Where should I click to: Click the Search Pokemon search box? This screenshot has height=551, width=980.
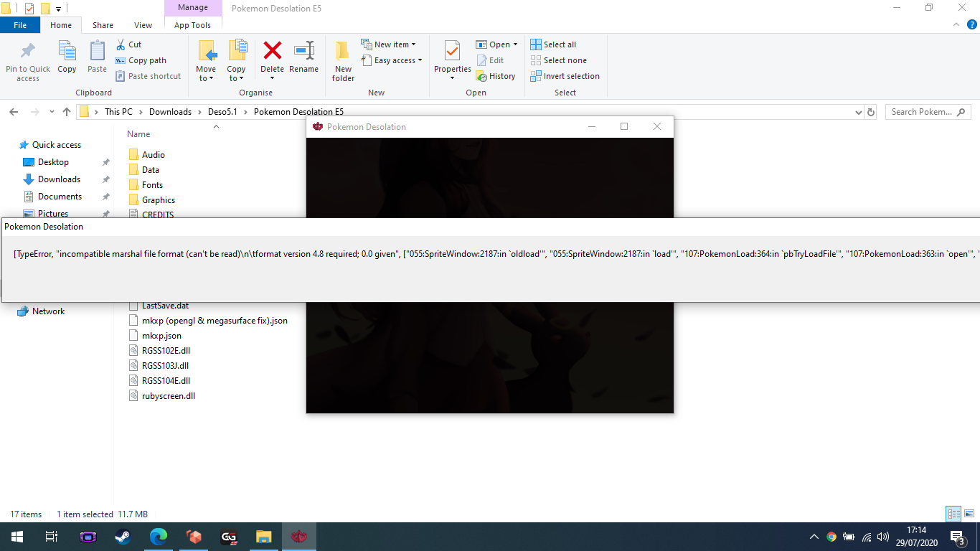coord(928,112)
